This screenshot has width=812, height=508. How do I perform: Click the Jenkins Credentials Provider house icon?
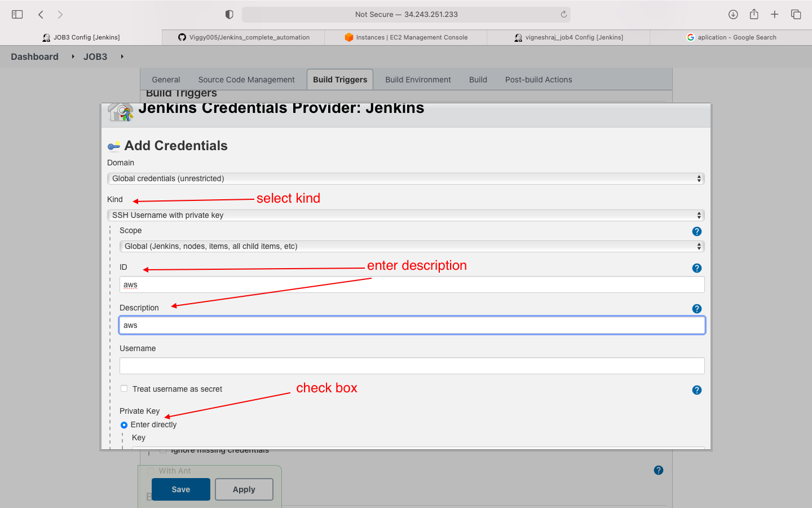coord(121,112)
